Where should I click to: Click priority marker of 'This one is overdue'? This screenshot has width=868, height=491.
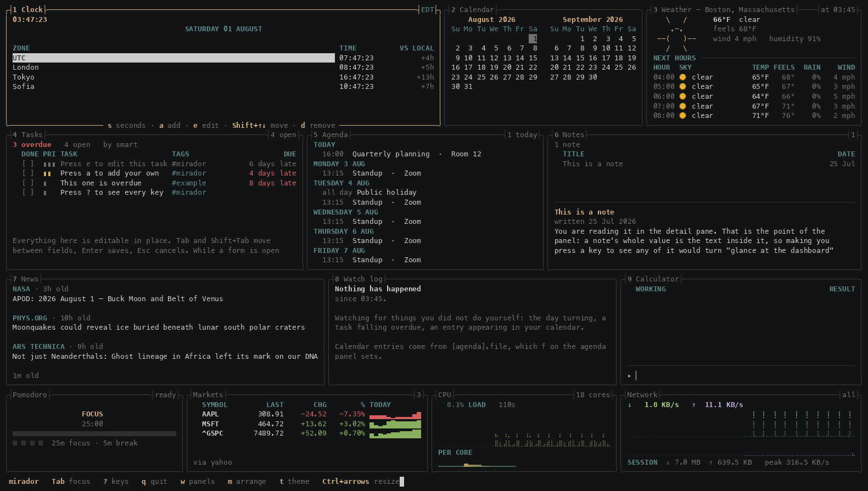tap(45, 183)
